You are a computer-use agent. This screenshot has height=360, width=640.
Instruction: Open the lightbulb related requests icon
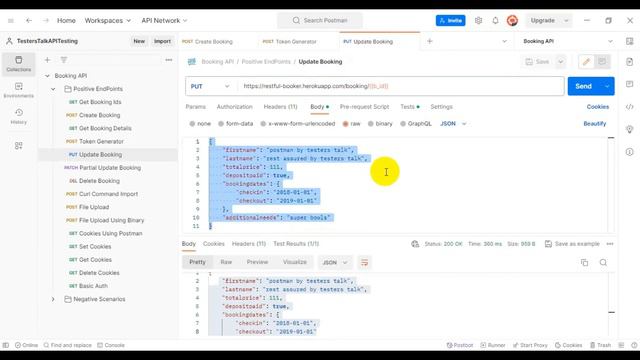(x=629, y=129)
